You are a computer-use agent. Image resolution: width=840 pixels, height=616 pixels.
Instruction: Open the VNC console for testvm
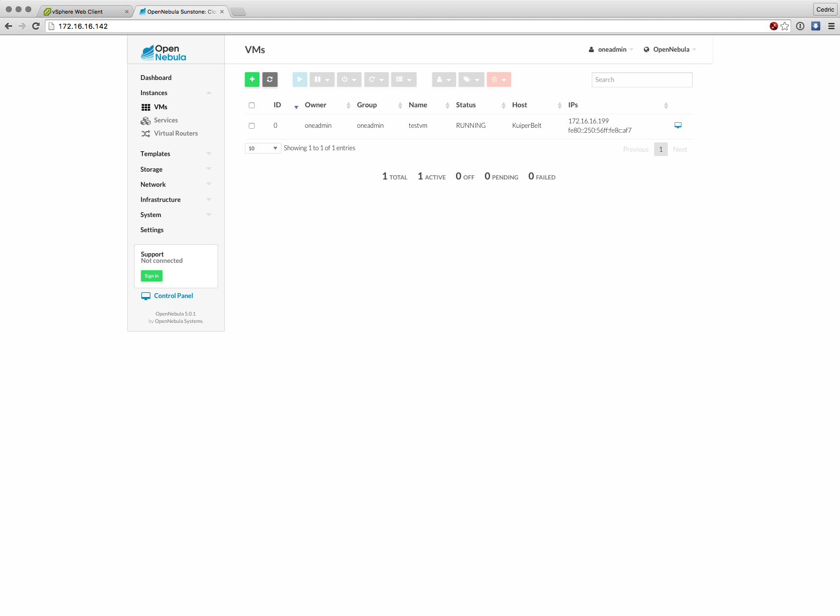678,125
